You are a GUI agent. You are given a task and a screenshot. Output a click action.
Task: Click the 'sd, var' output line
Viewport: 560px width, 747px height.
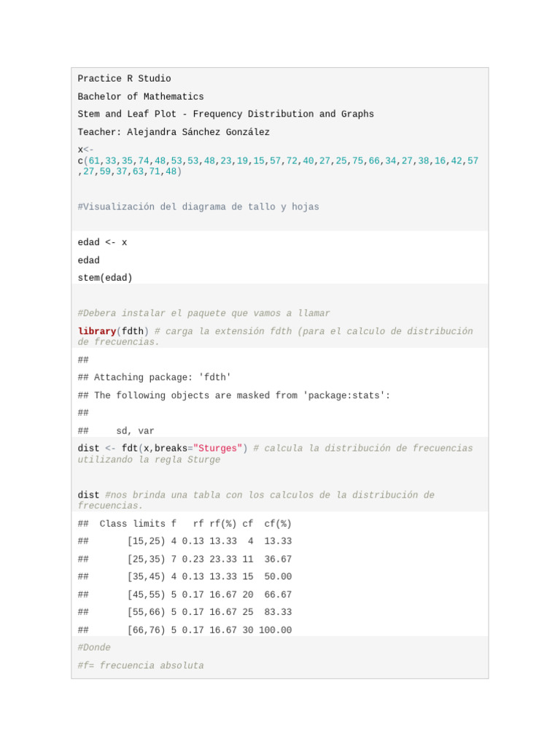tap(135, 431)
